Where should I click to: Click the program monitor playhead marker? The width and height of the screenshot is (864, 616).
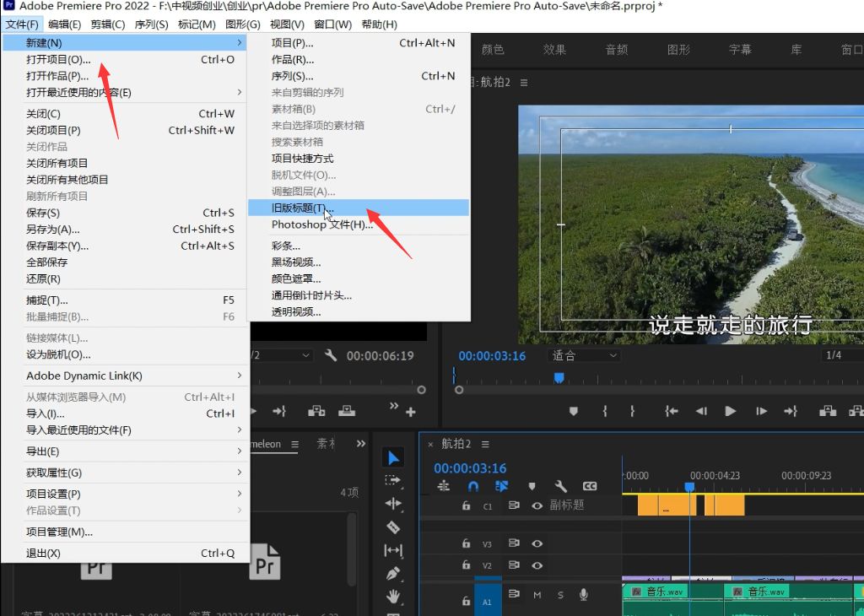pos(558,378)
